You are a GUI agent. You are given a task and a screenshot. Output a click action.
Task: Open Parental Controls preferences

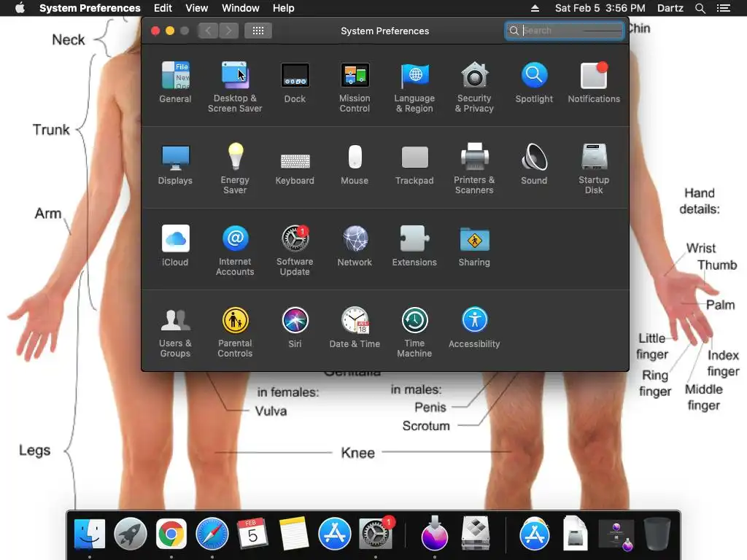[x=235, y=332]
